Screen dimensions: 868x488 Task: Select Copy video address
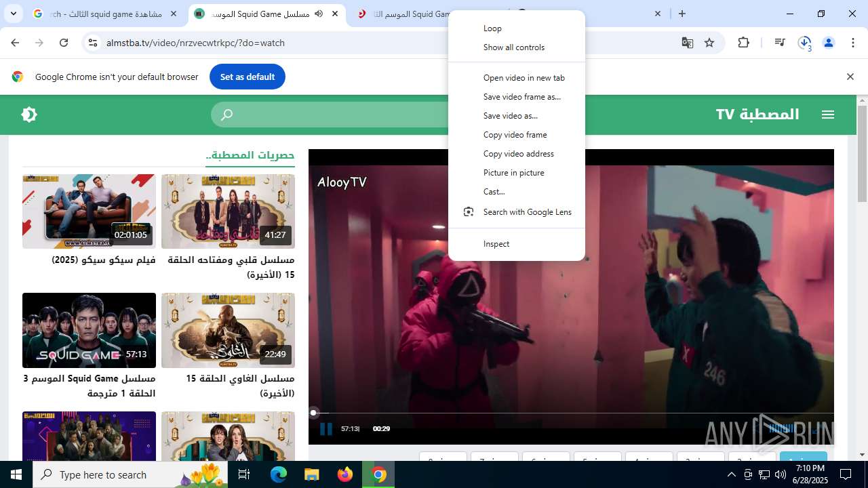pyautogui.click(x=517, y=154)
